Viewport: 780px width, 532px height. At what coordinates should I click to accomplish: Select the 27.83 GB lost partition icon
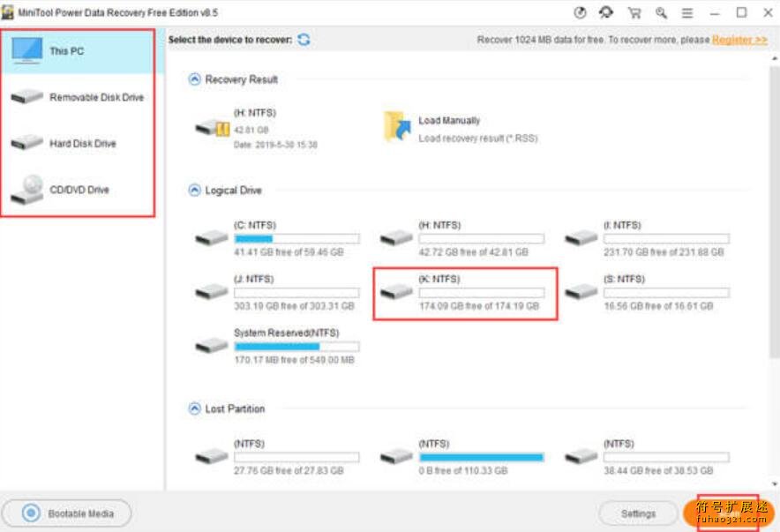tap(212, 456)
